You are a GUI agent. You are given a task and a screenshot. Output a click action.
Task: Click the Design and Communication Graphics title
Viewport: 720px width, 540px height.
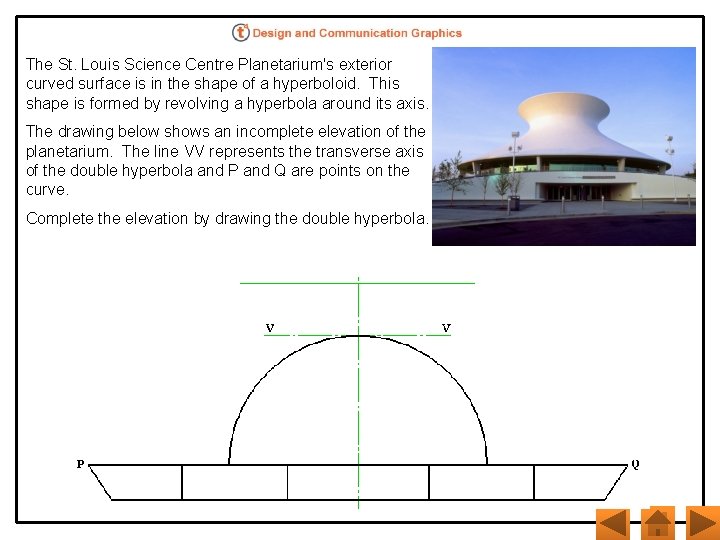click(x=357, y=33)
